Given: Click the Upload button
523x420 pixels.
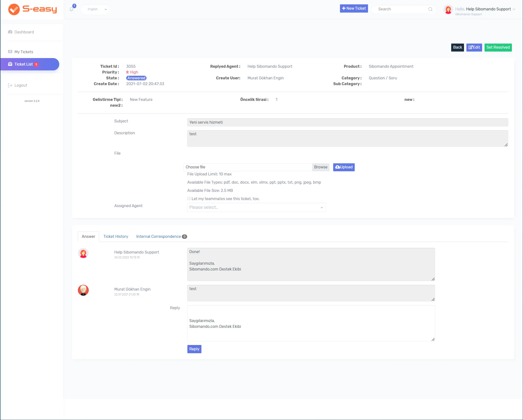Looking at the screenshot, I should [x=344, y=167].
